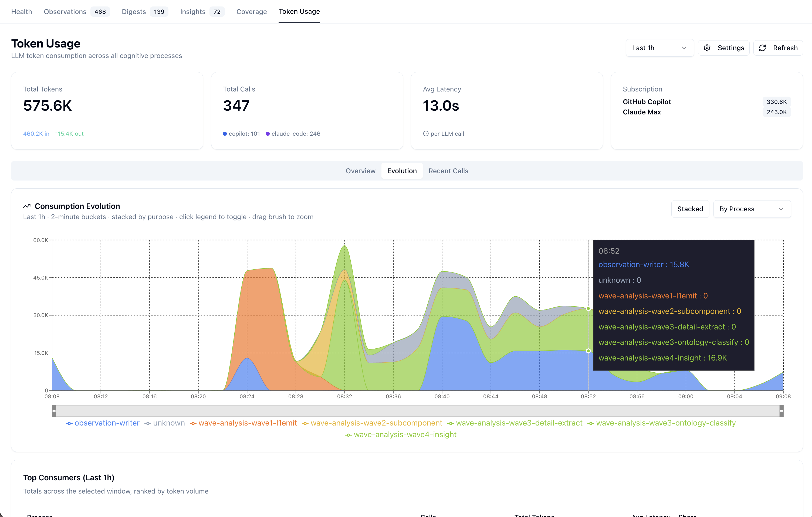
Task: Toggle the unknown legend series
Action: (x=165, y=423)
